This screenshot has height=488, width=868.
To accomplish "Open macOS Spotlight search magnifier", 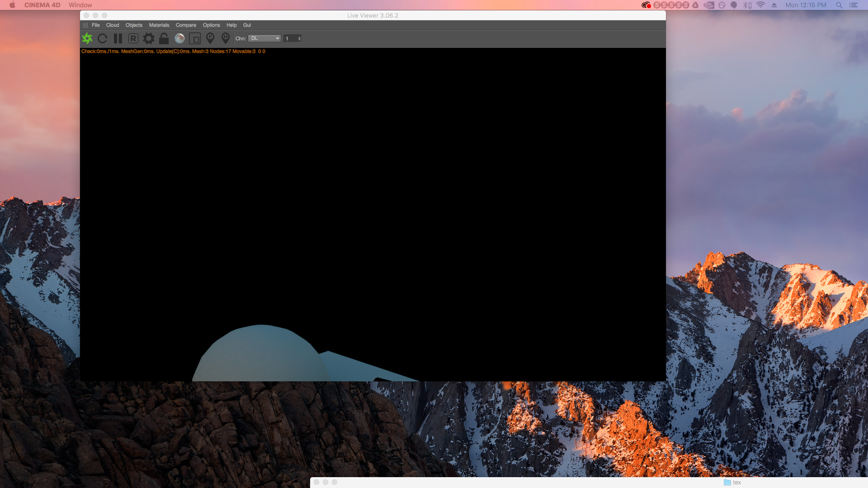I will 839,5.
